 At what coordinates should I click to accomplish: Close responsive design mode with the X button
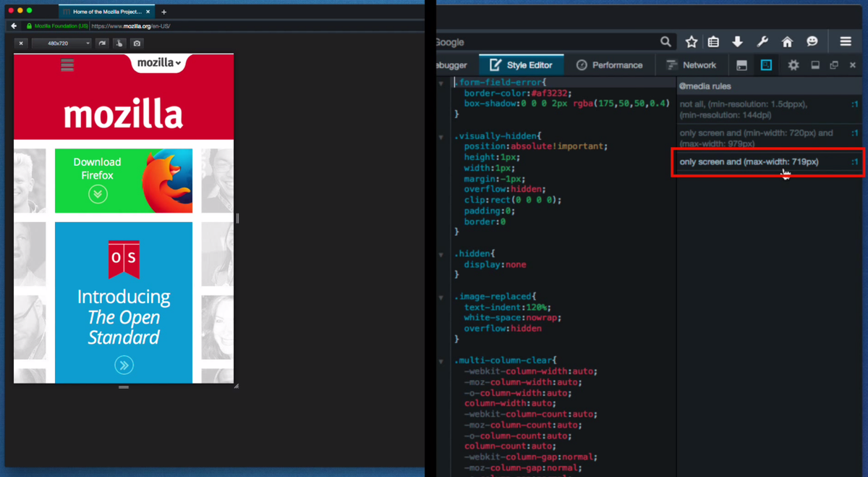[x=21, y=43]
